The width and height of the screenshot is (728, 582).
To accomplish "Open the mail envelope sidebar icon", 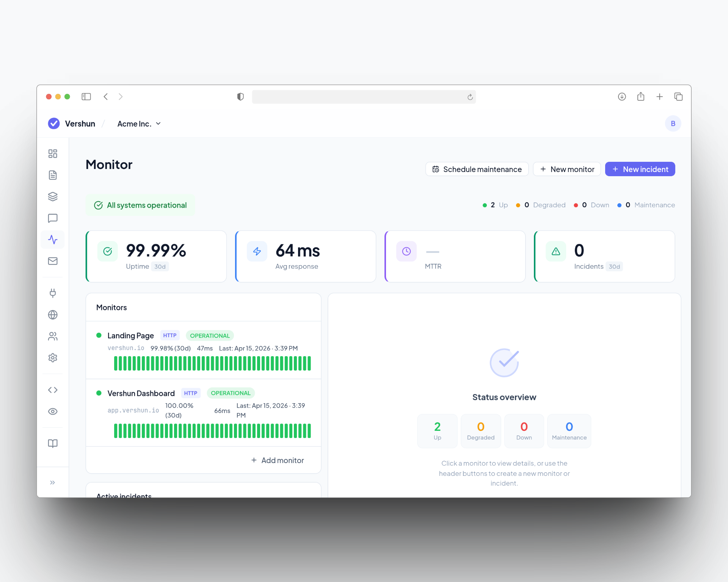I will (x=53, y=261).
